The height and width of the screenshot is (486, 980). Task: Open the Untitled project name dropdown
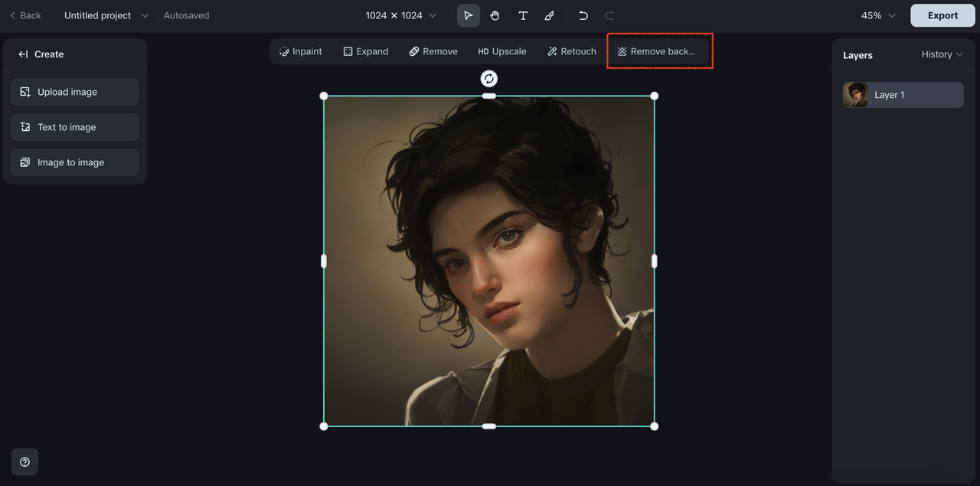(x=106, y=15)
